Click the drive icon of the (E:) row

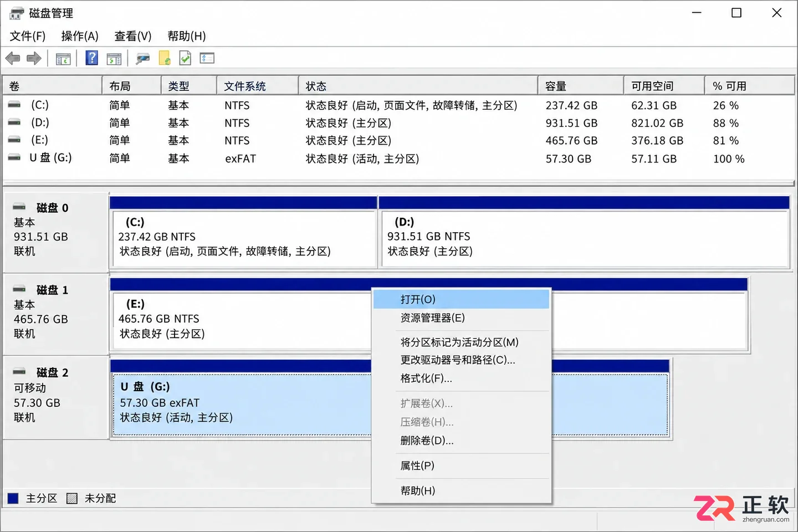pyautogui.click(x=14, y=140)
